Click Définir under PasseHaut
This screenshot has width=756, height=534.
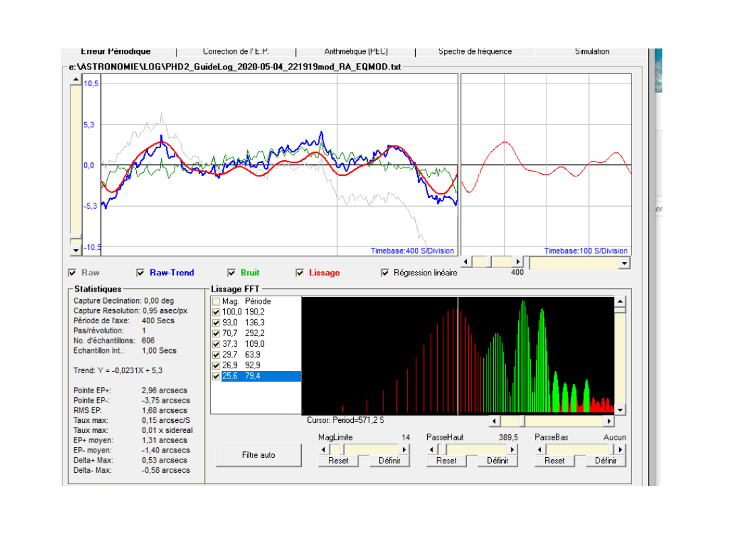coord(497,461)
